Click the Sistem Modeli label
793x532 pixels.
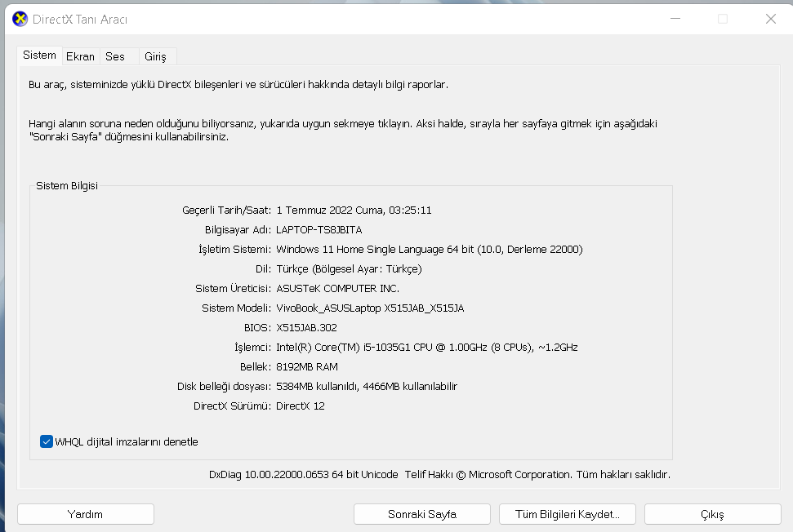[x=237, y=308]
